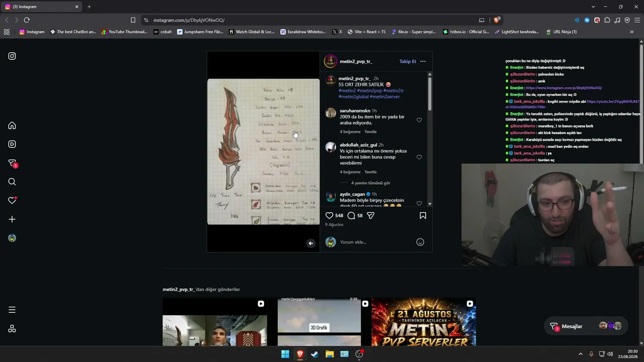Open File Explorer from taskbar
This screenshot has height=362, width=644.
click(x=330, y=354)
